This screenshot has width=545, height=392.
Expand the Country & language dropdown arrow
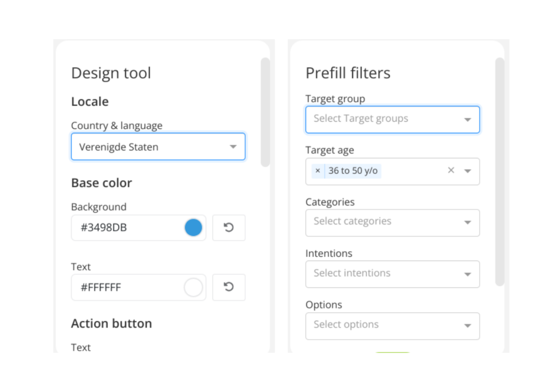tap(233, 147)
